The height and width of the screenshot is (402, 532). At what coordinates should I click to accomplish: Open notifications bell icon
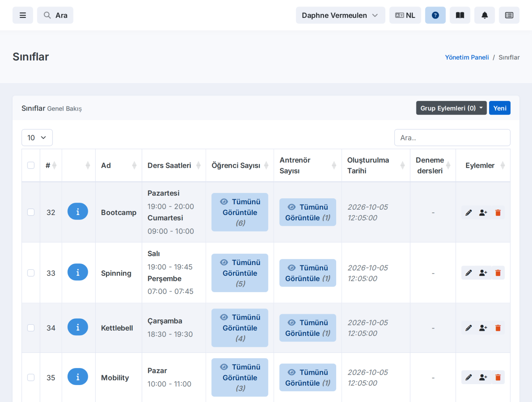pyautogui.click(x=484, y=15)
